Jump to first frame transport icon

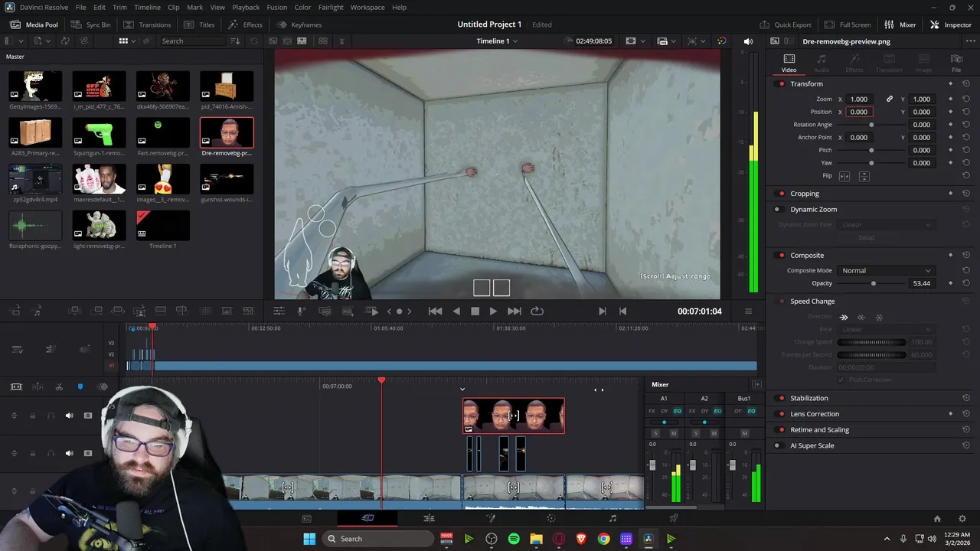(435, 311)
